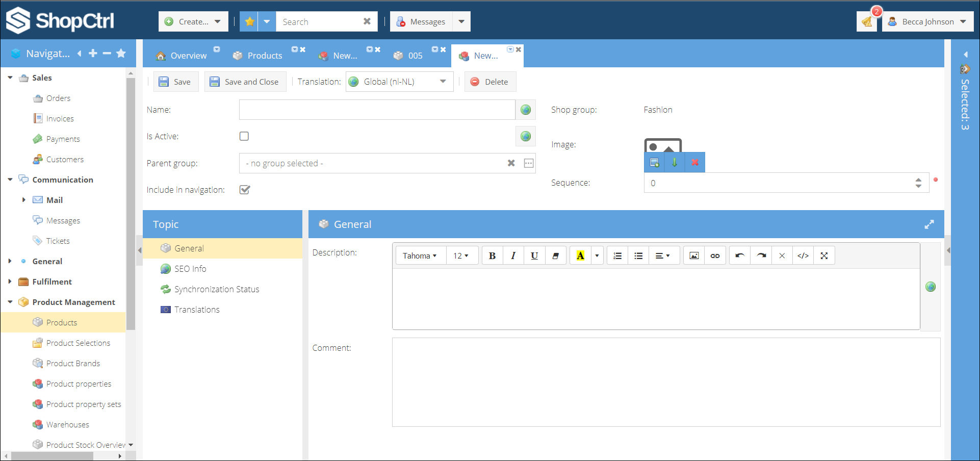
Task: Click the Bold formatting button
Action: [x=492, y=255]
